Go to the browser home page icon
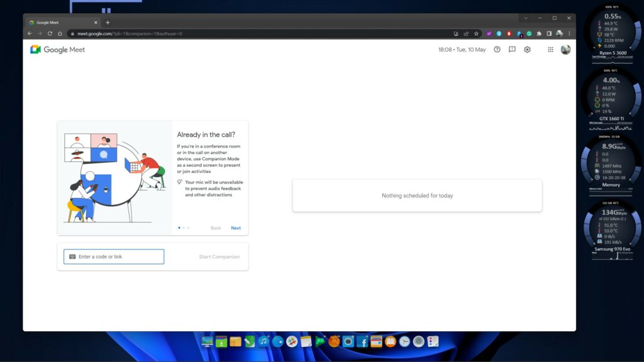This screenshot has width=644, height=362. point(60,33)
